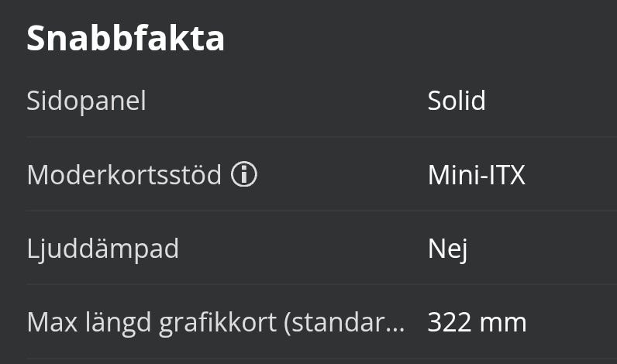This screenshot has width=617, height=364.
Task: Click the Snabbfakta heading
Action: (126, 38)
